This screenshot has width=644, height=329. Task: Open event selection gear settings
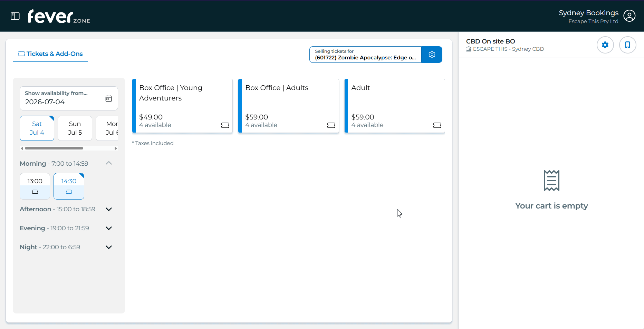click(432, 55)
